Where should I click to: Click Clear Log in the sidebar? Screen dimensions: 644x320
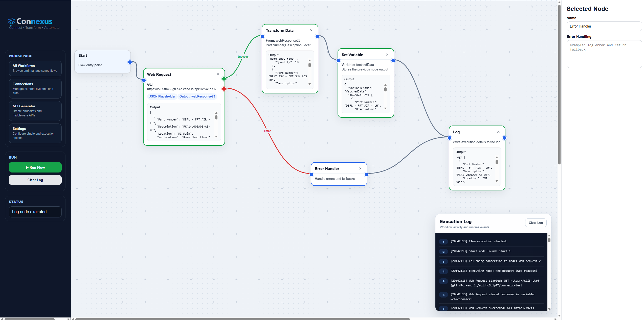pyautogui.click(x=35, y=180)
